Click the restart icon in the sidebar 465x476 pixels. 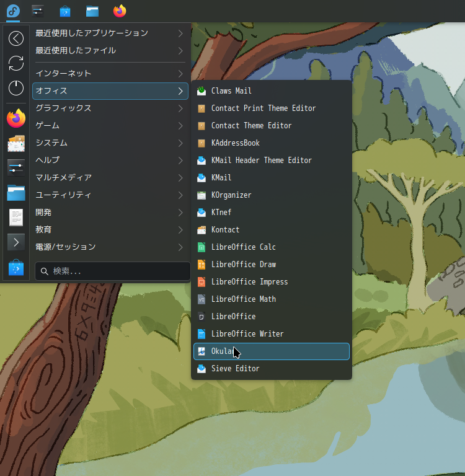(16, 63)
